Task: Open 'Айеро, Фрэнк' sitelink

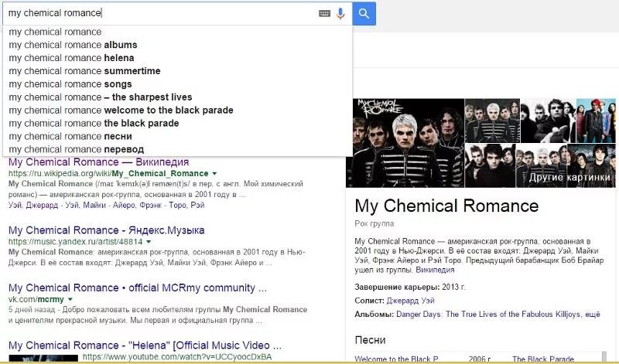Action: pos(138,205)
